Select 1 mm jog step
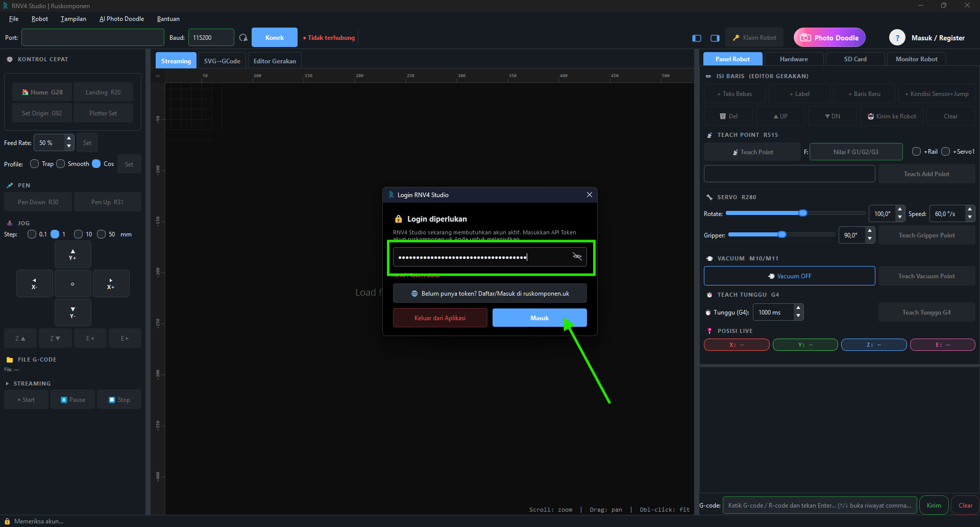 click(55, 234)
